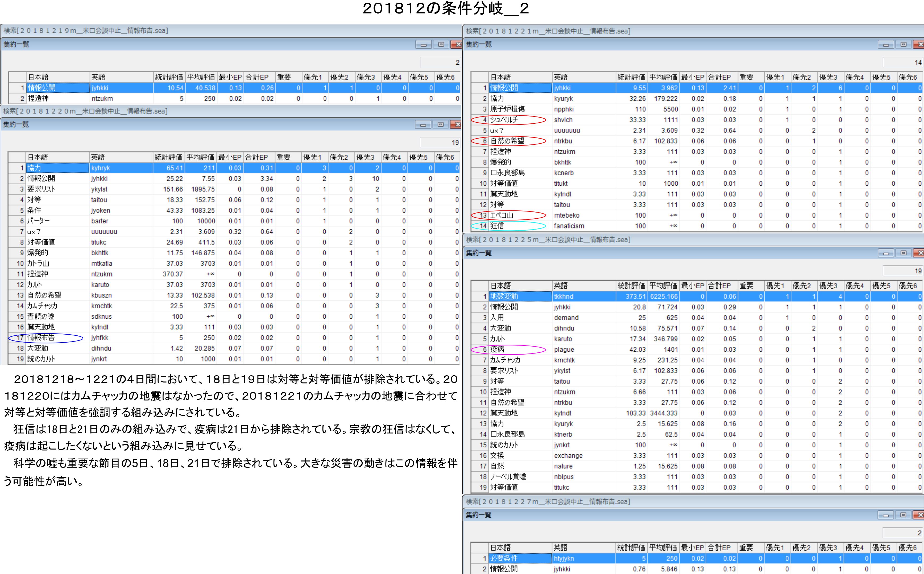Close the 20181219m 集約一覧 window
924x574 pixels.
(x=456, y=45)
